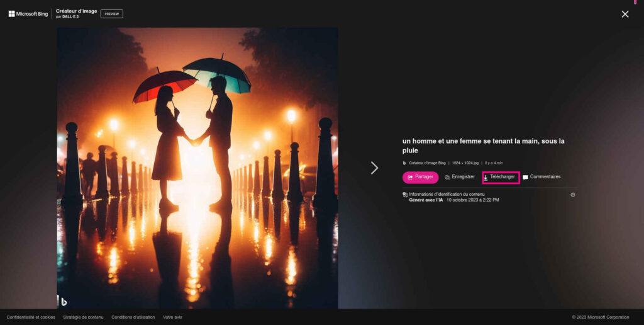644x325 pixels.
Task: Open Conditions d'utilisation link
Action: [133, 317]
